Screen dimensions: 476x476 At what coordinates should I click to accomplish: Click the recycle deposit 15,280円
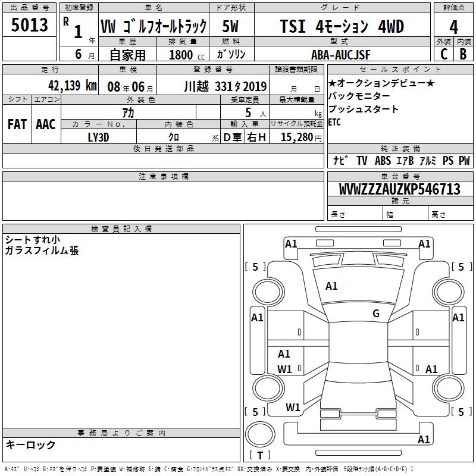tap(301, 137)
